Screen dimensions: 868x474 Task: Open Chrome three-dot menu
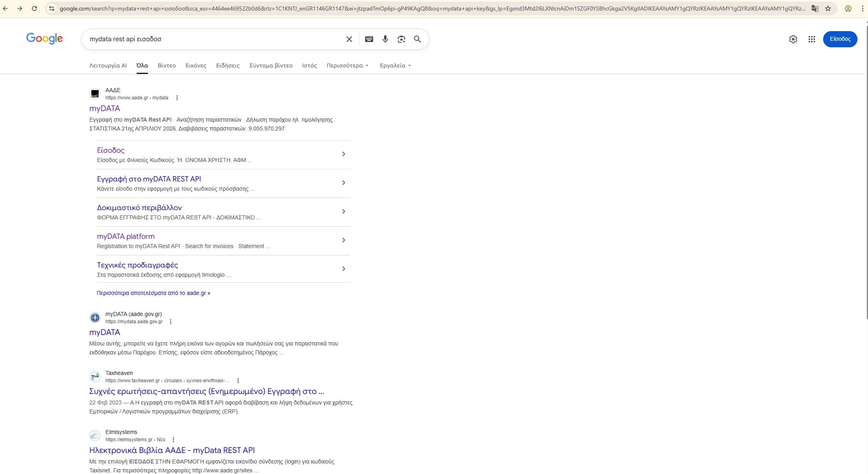862,8
